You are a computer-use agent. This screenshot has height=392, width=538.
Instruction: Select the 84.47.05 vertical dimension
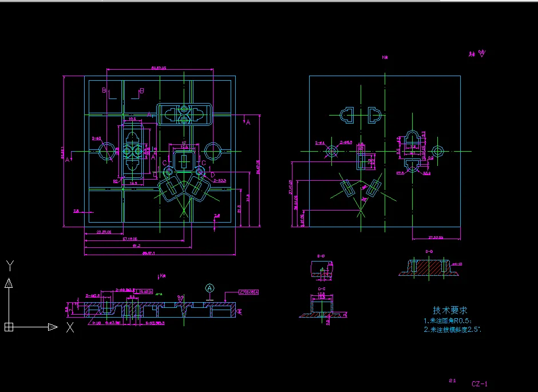coord(258,167)
